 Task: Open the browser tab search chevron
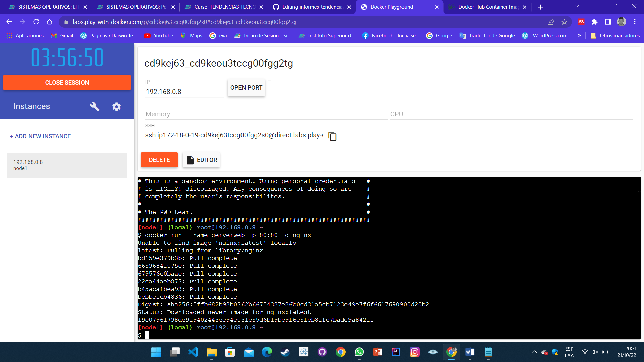click(x=576, y=6)
